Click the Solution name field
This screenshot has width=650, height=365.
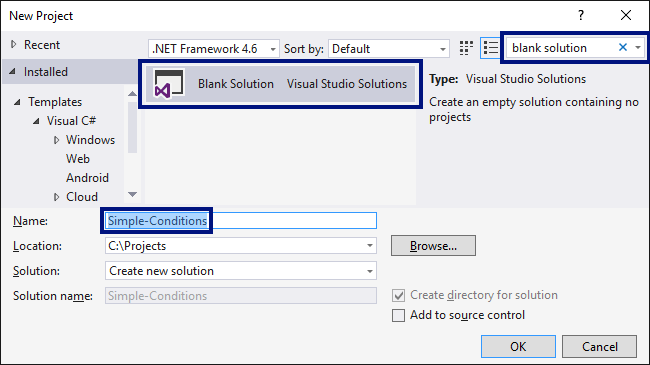[240, 296]
